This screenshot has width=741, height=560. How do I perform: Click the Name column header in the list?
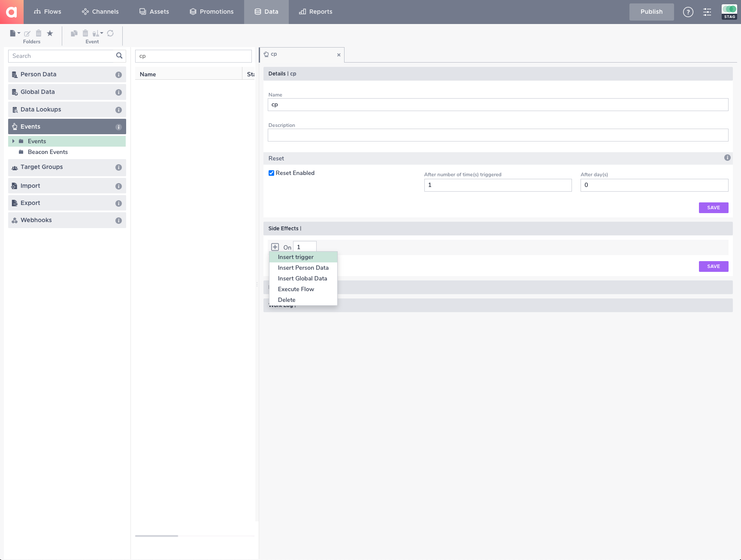[x=189, y=74]
